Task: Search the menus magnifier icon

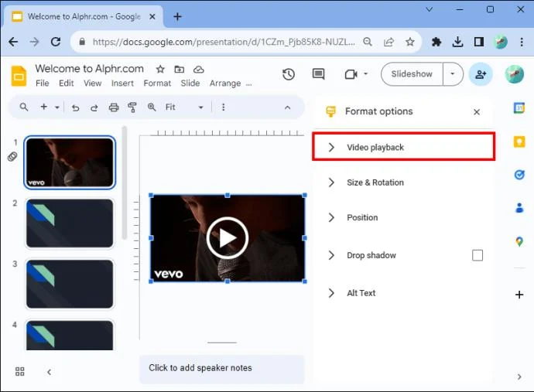Action: (x=23, y=107)
